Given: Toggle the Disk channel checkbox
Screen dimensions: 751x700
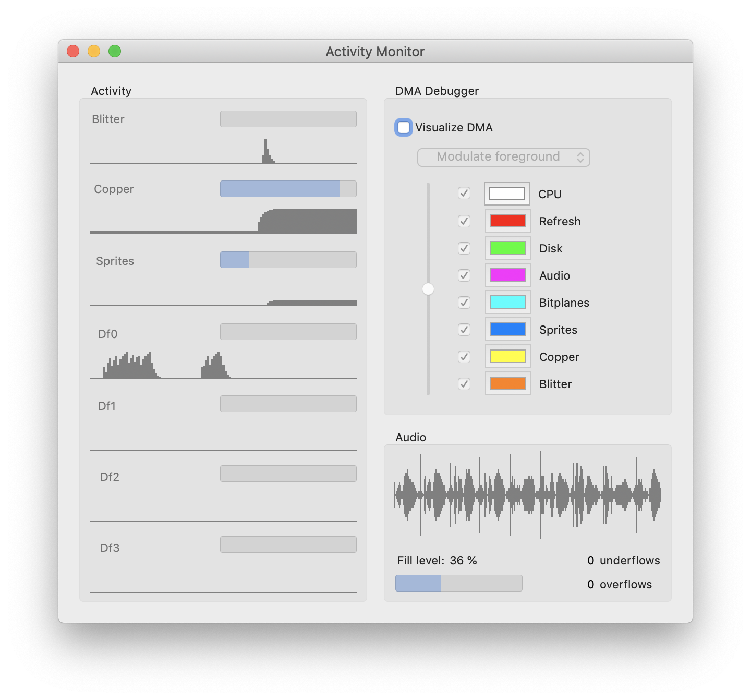Looking at the screenshot, I should [x=464, y=248].
